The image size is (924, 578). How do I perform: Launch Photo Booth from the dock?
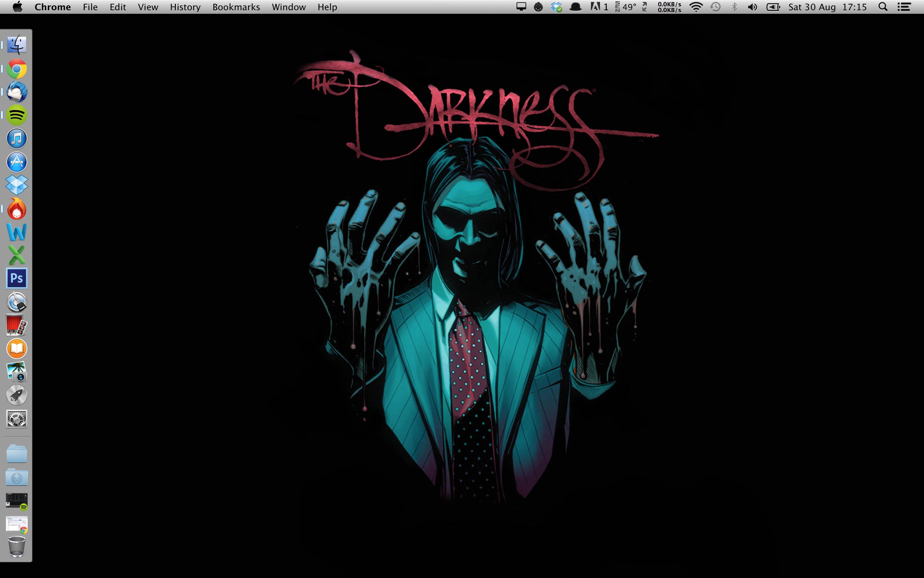[17, 325]
